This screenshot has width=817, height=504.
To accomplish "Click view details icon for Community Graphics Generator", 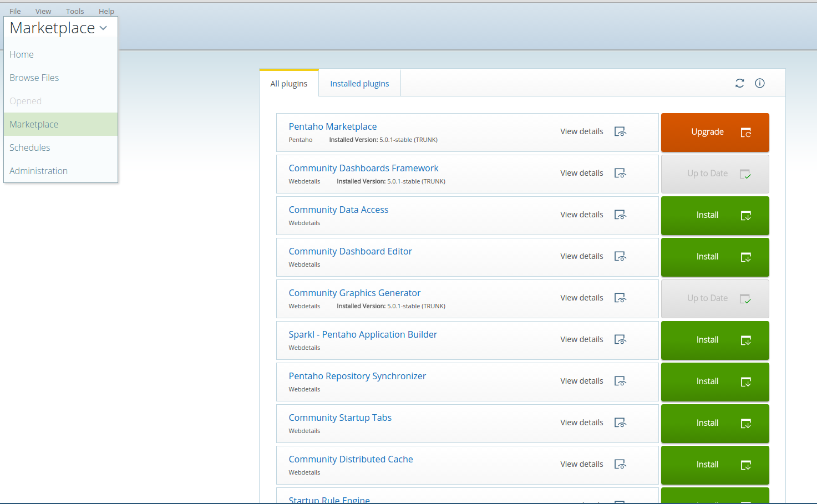I will pos(620,298).
